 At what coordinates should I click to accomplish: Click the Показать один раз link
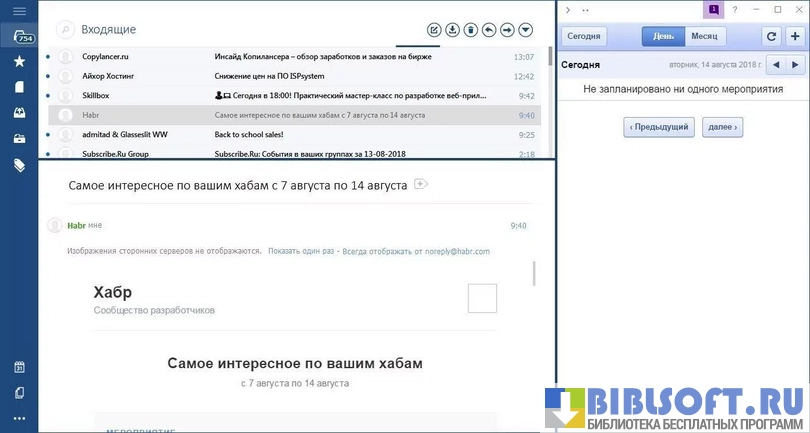coord(301,251)
